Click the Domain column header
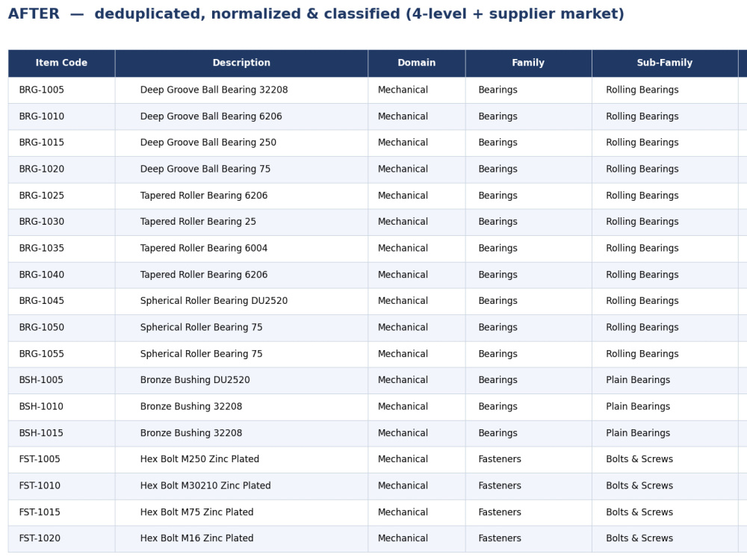Screen dimensions: 747x560 coord(417,63)
